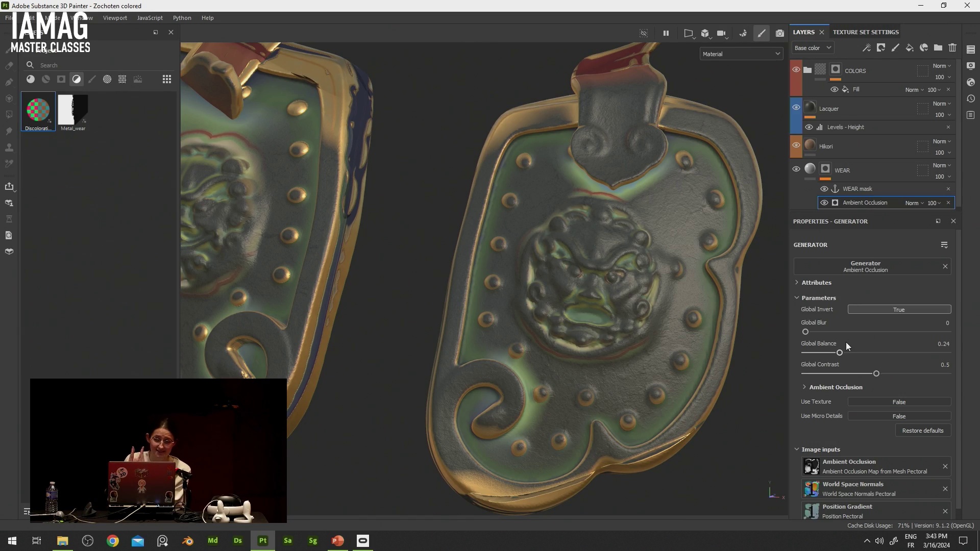
Task: Open the Viewport menu
Action: pyautogui.click(x=115, y=18)
